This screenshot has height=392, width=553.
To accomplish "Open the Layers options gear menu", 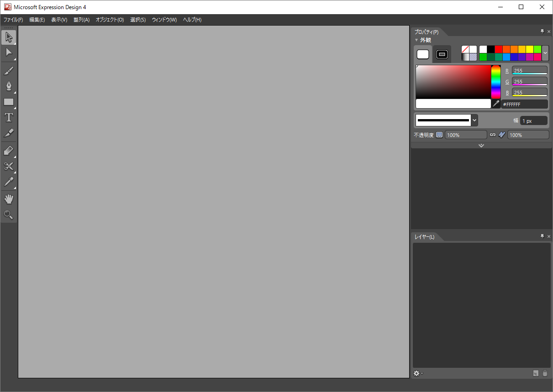I will click(418, 373).
